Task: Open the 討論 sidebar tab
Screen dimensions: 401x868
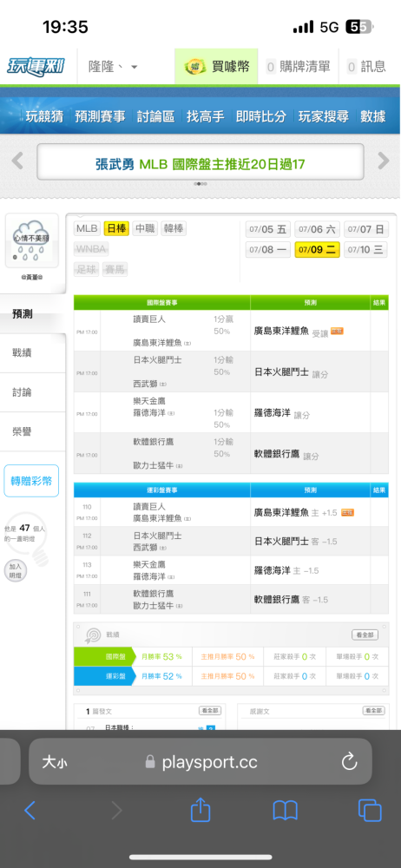Action: 33,392
